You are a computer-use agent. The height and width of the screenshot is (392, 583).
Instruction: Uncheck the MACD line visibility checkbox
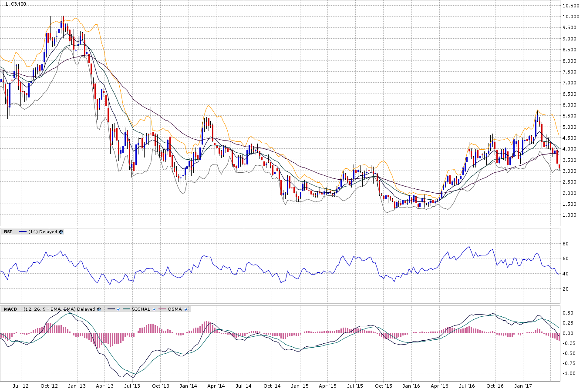tap(118, 309)
